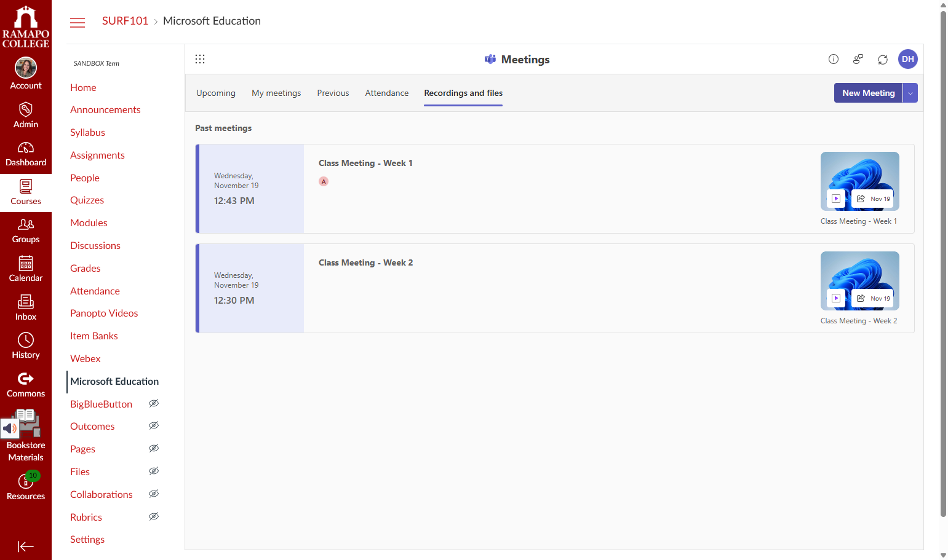This screenshot has width=948, height=560.
Task: Open the Inbox icon
Action: click(26, 302)
